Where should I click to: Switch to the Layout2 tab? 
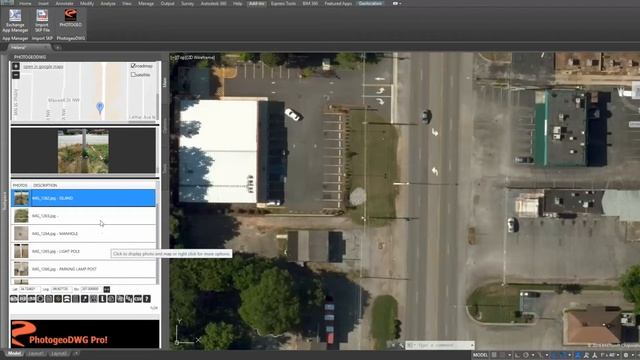click(59, 353)
